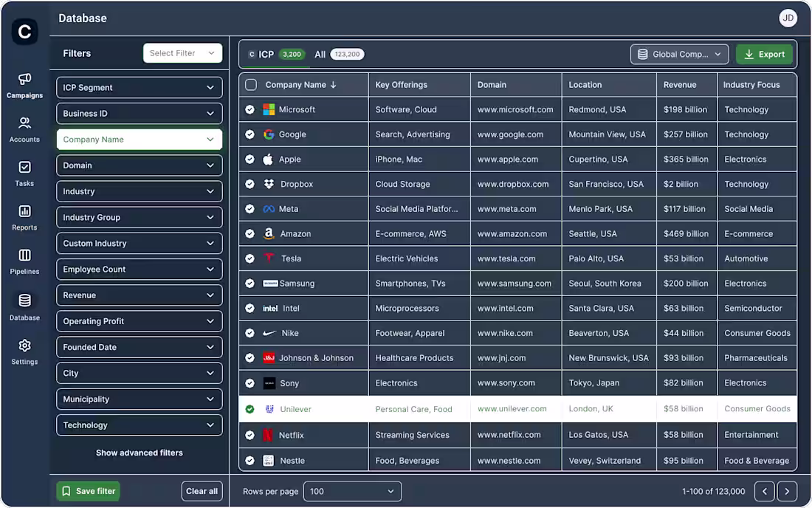Open app Settings from the sidebar
Image resolution: width=812 pixels, height=508 pixels.
[24, 351]
